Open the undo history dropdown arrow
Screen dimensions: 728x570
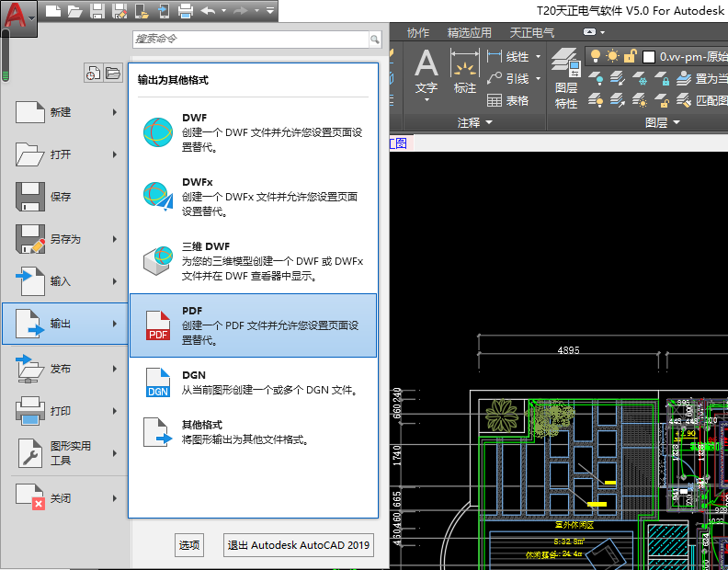pyautogui.click(x=223, y=10)
